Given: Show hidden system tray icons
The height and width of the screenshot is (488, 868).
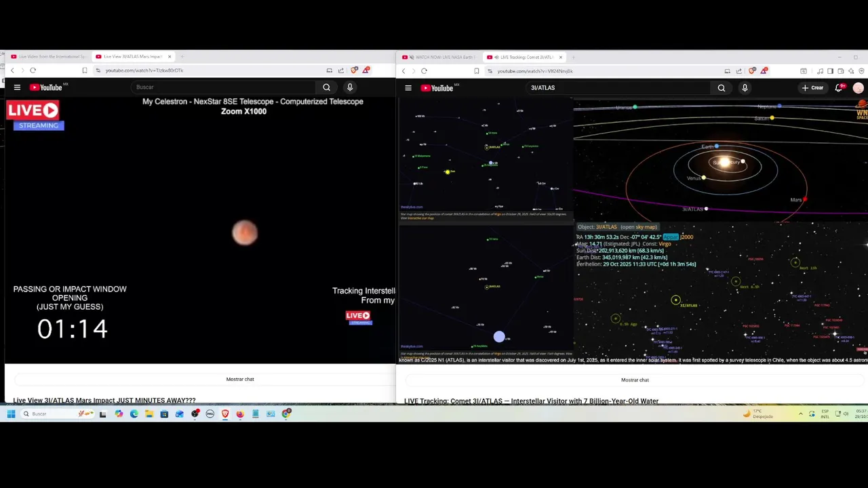Looking at the screenshot, I should point(800,413).
